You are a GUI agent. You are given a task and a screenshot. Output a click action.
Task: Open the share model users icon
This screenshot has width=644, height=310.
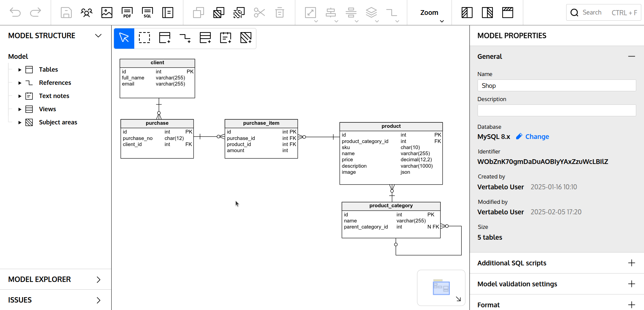[87, 13]
